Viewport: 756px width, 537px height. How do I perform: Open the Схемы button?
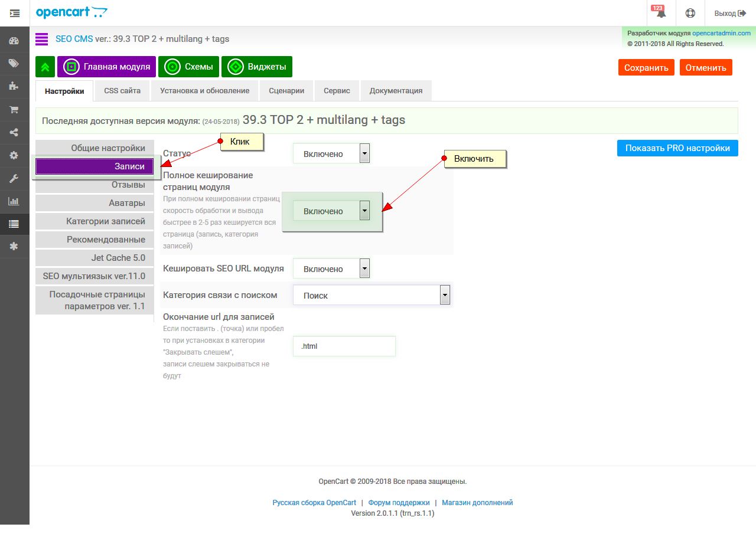pos(189,67)
